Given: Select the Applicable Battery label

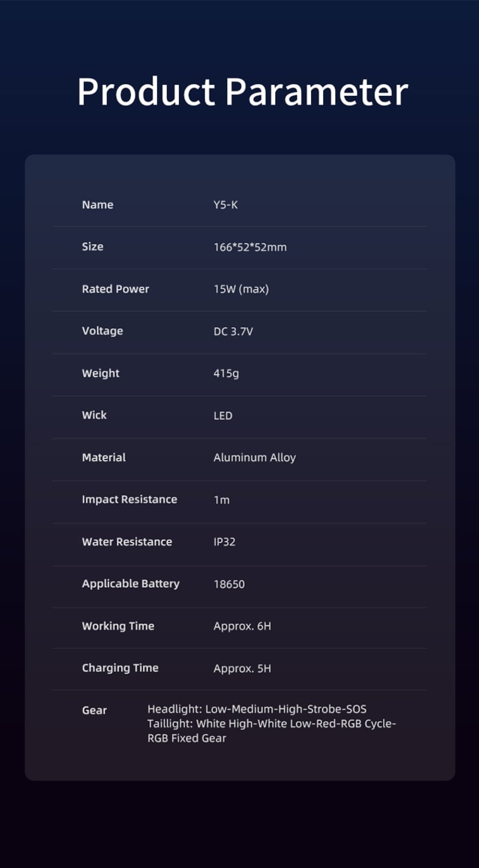Looking at the screenshot, I should coord(130,584).
